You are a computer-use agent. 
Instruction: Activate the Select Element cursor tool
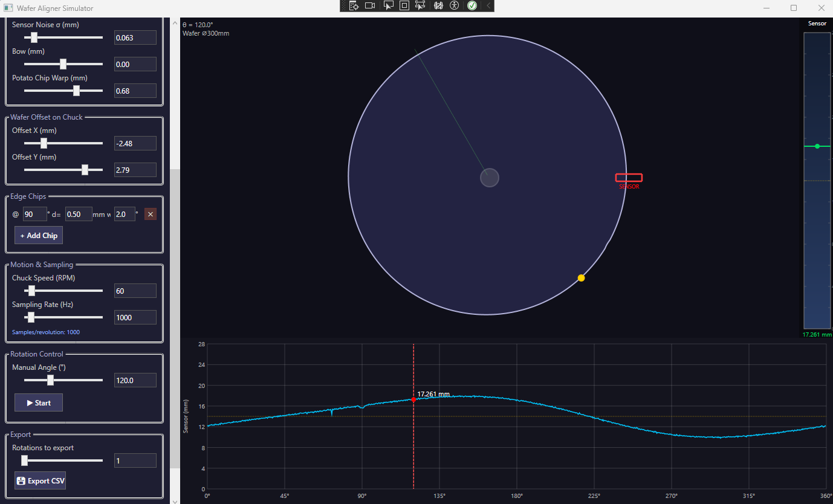(x=389, y=5)
